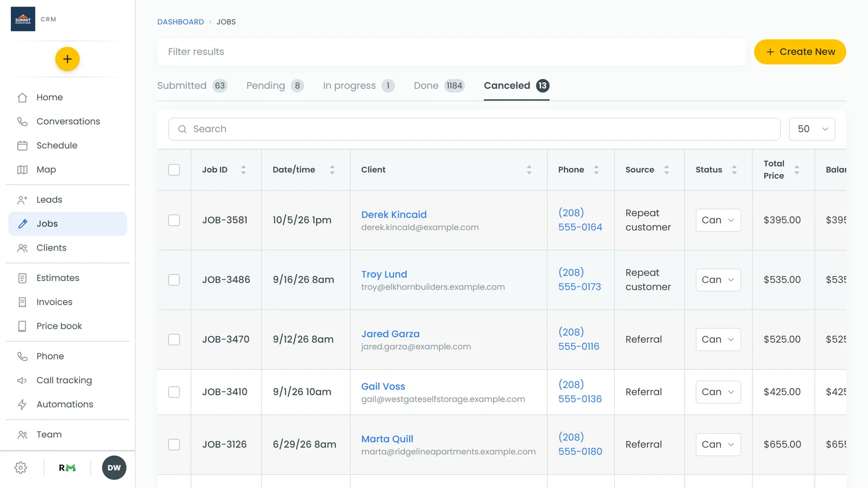Go to Leads via its icon

point(22,200)
